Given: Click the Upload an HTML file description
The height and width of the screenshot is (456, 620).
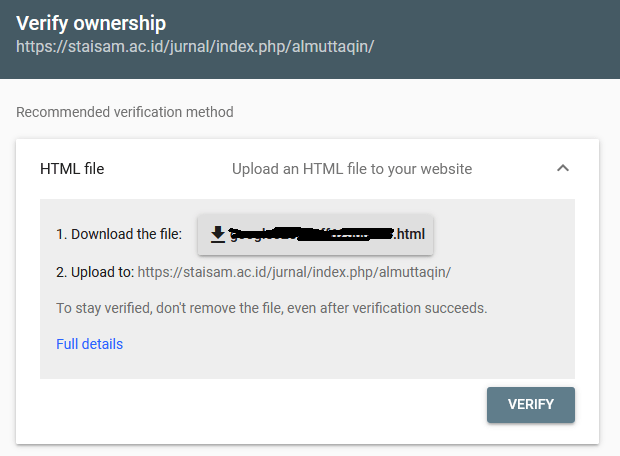Looking at the screenshot, I should click(352, 169).
